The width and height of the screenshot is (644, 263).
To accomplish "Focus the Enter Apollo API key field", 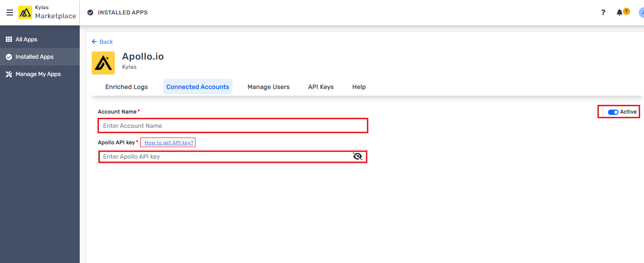I will coord(233,156).
